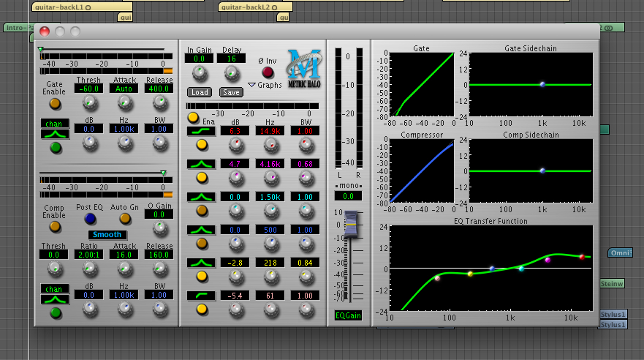
Task: Toggle the Comp Enable button
Action: click(55, 226)
